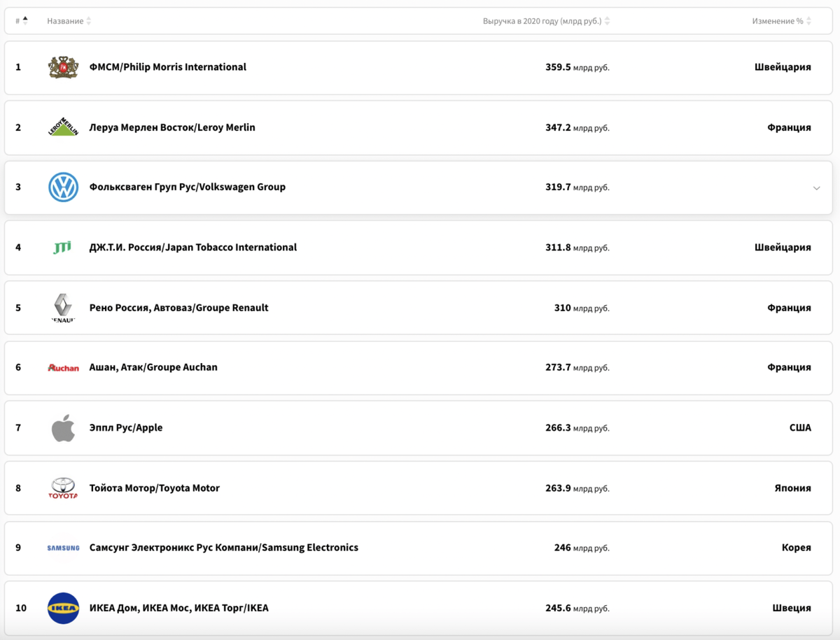Click revenue value 311.8 млрд руб.
This screenshot has width=840, height=640.
(577, 247)
